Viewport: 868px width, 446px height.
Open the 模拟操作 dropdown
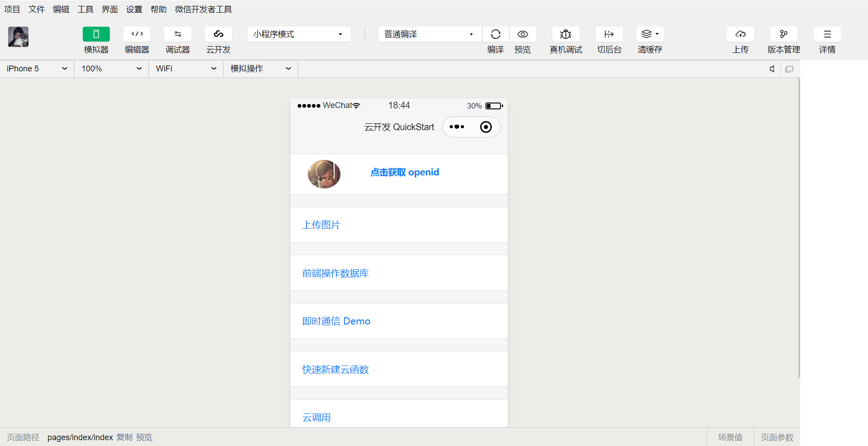tap(261, 69)
